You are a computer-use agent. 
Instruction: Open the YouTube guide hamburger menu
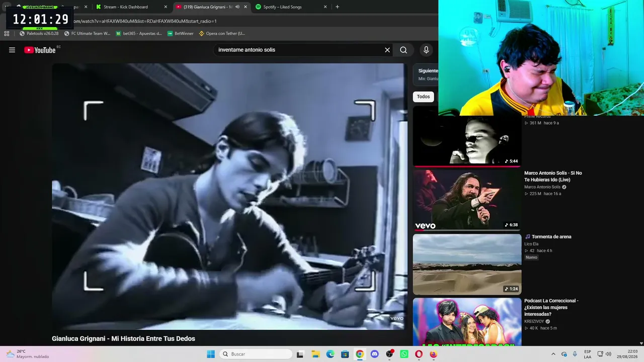(12, 50)
